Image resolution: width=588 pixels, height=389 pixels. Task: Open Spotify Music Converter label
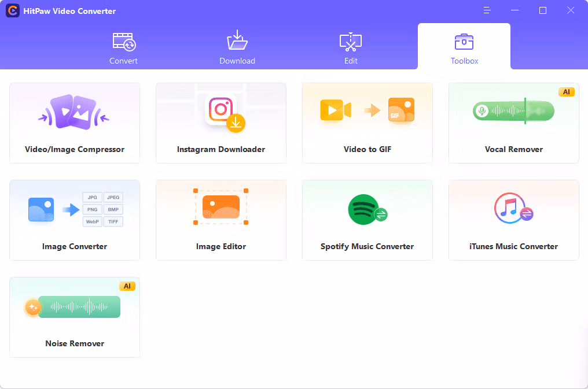click(x=367, y=246)
